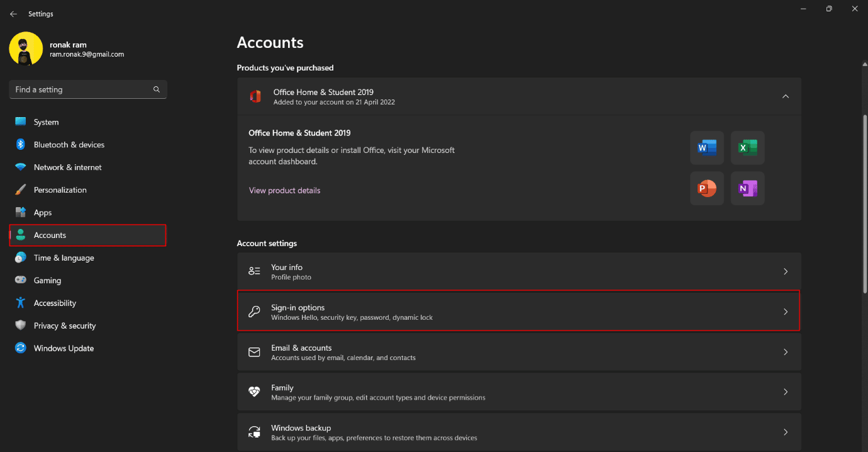Click the Apps icon in sidebar
868x452 pixels.
tap(21, 213)
